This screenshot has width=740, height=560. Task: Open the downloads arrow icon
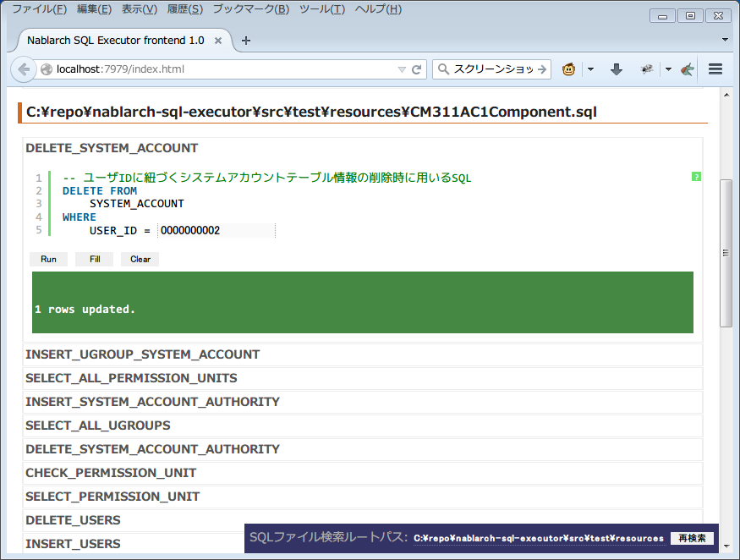pyautogui.click(x=617, y=69)
